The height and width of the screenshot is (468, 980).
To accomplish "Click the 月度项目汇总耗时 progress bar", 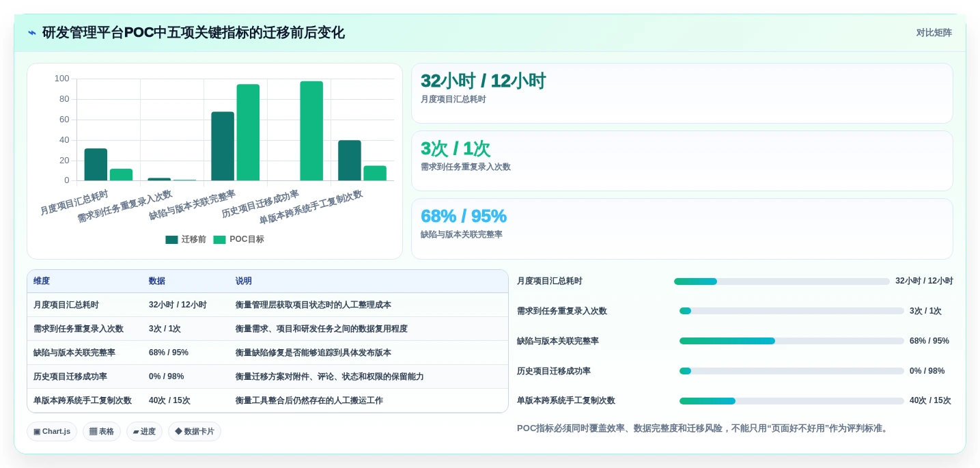I will 781,281.
